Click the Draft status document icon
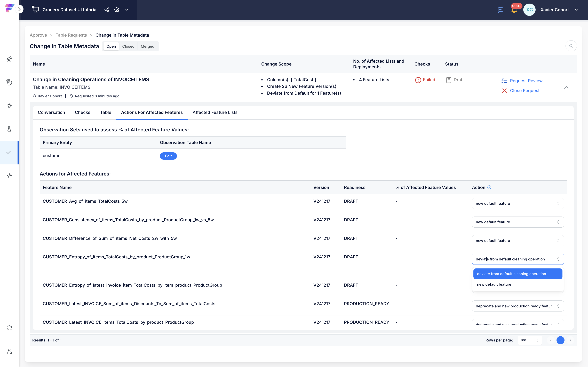Viewport: 588px width, 367px height. [449, 80]
